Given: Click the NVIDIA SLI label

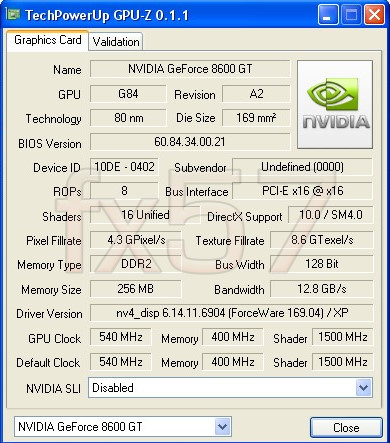Looking at the screenshot, I should (x=53, y=389).
